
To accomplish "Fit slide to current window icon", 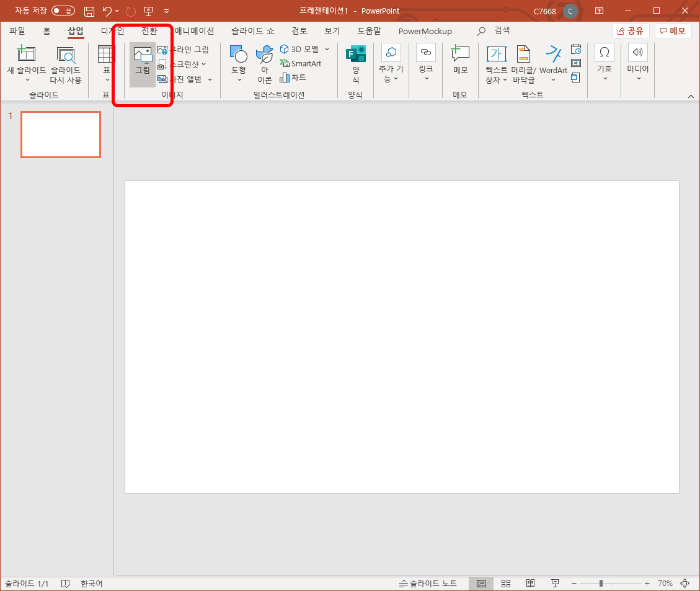I will (685, 584).
